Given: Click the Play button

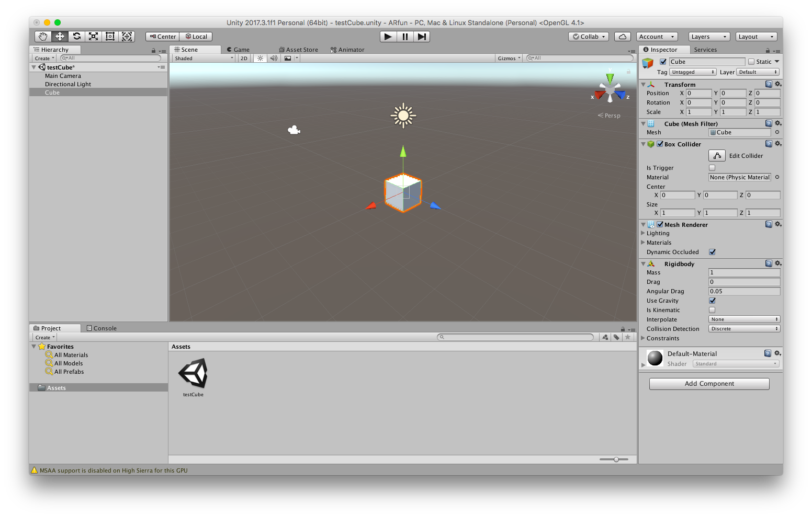Looking at the screenshot, I should [x=388, y=37].
